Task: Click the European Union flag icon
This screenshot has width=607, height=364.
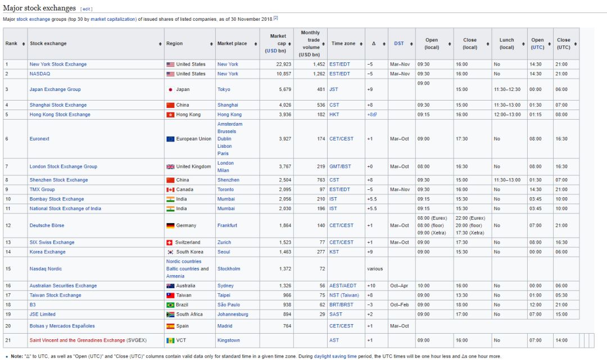Action: [x=170, y=139]
